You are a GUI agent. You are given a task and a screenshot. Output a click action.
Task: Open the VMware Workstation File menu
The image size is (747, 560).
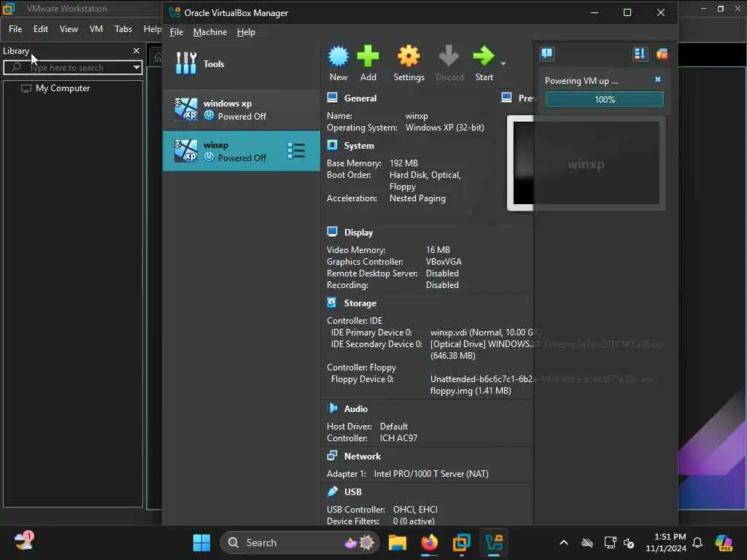coord(15,29)
